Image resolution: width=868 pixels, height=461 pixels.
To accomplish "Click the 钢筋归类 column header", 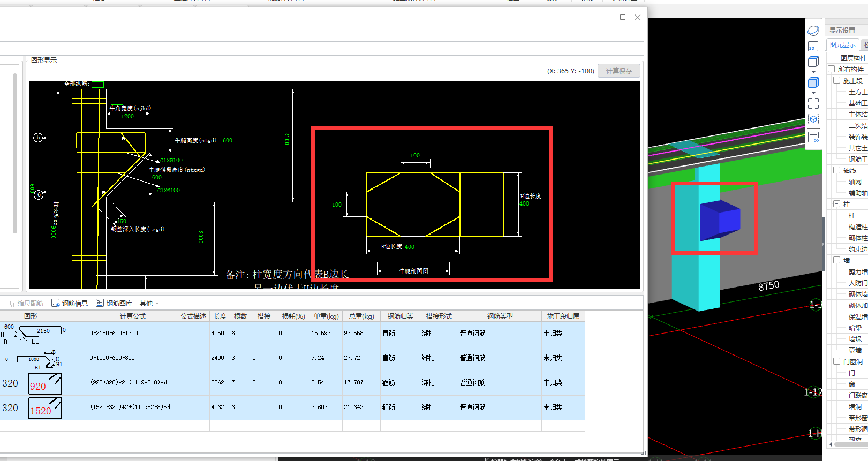I will (401, 316).
